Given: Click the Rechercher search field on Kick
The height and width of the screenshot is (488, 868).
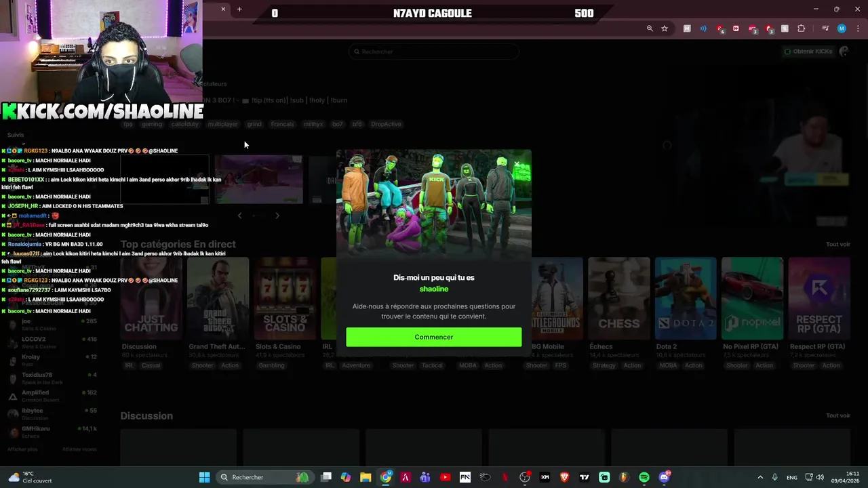Looking at the screenshot, I should click(x=434, y=52).
